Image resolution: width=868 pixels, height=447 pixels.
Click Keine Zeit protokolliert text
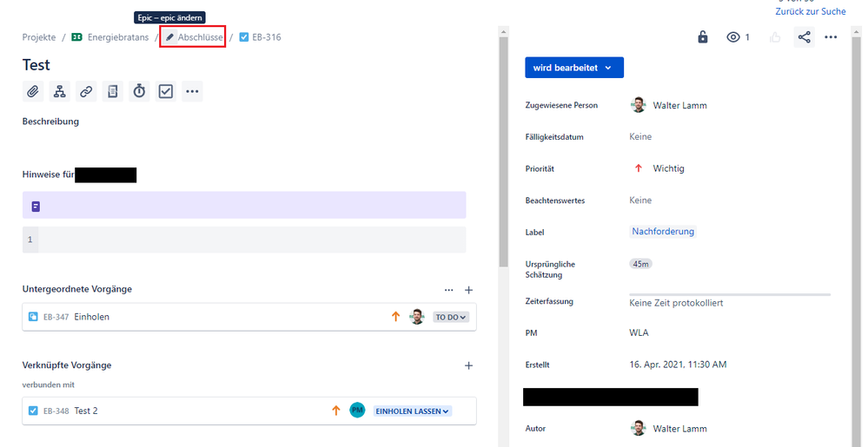point(676,303)
